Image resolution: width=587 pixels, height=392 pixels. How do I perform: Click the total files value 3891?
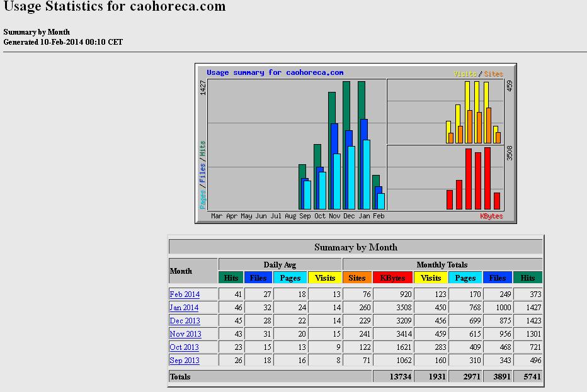pos(498,377)
